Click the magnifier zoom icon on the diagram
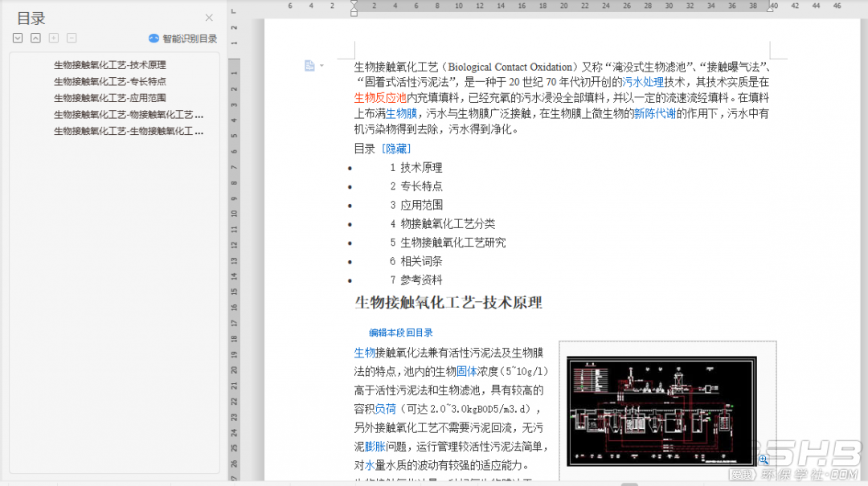Image resolution: width=868 pixels, height=486 pixels. [x=764, y=459]
